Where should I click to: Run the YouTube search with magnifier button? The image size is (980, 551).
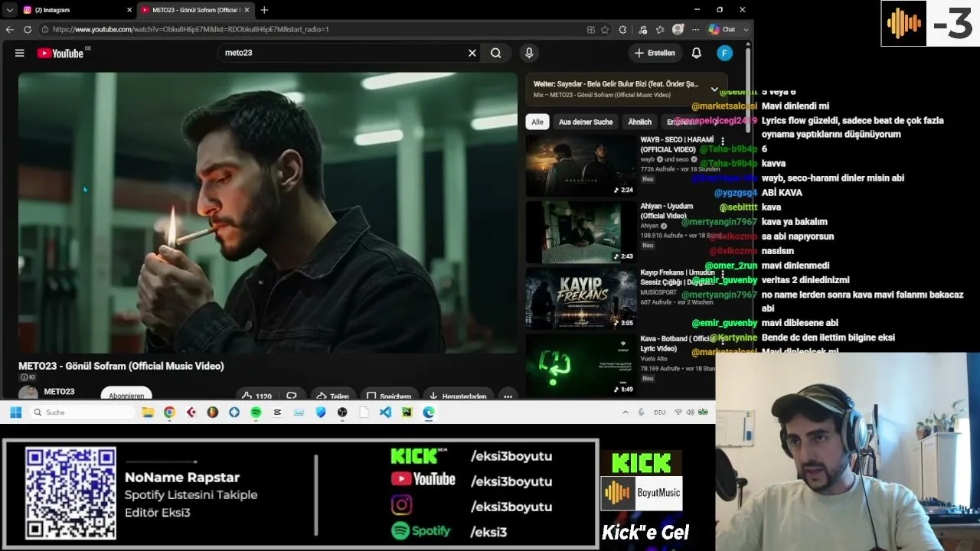click(496, 53)
